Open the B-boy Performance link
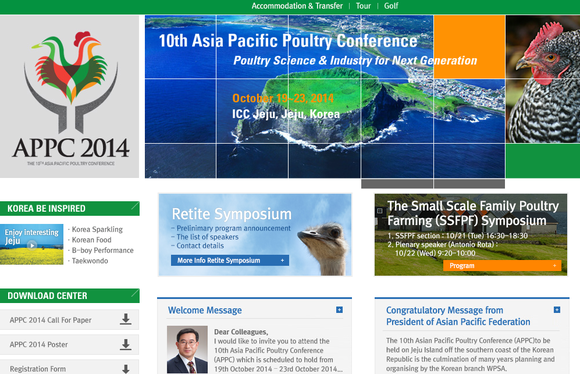 click(x=102, y=250)
